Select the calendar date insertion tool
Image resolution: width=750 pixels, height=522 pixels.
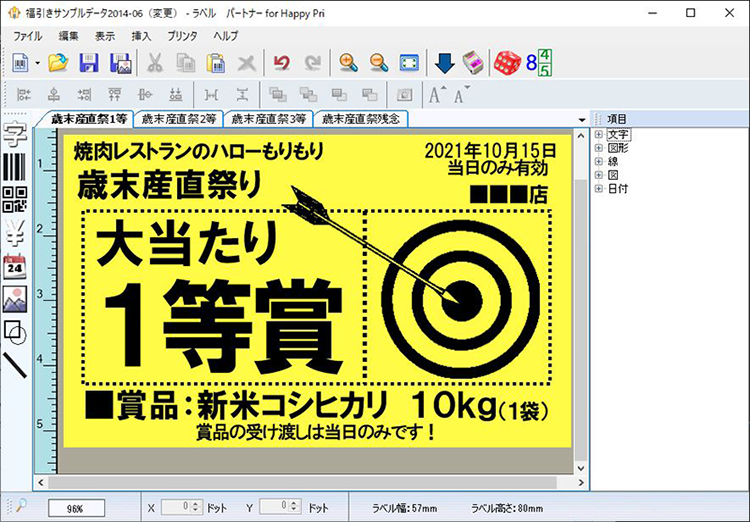coord(15,266)
